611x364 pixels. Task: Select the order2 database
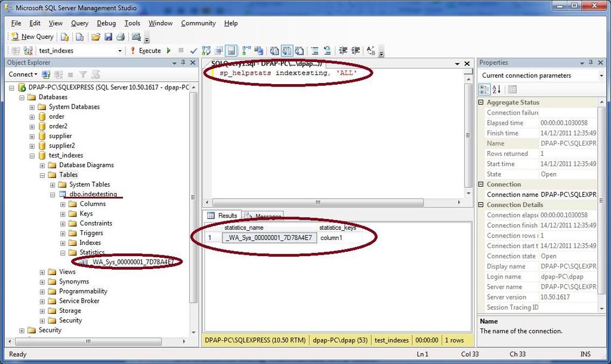58,127
